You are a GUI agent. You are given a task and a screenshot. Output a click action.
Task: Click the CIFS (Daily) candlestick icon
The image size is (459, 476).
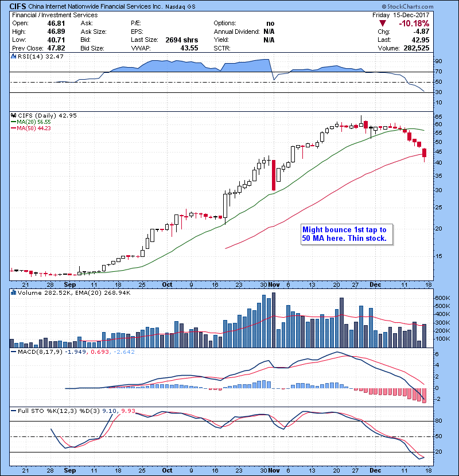point(13,115)
